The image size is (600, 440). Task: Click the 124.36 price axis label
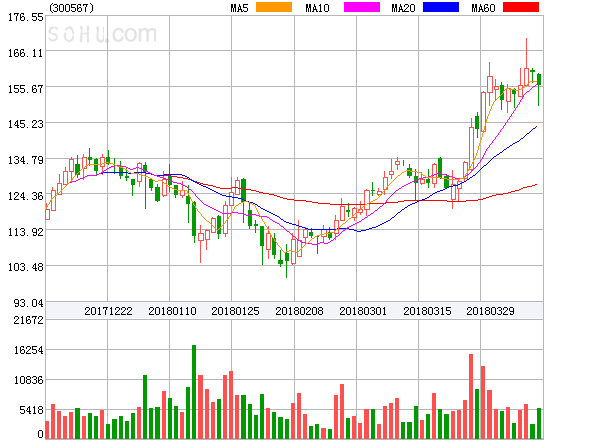[x=26, y=196]
